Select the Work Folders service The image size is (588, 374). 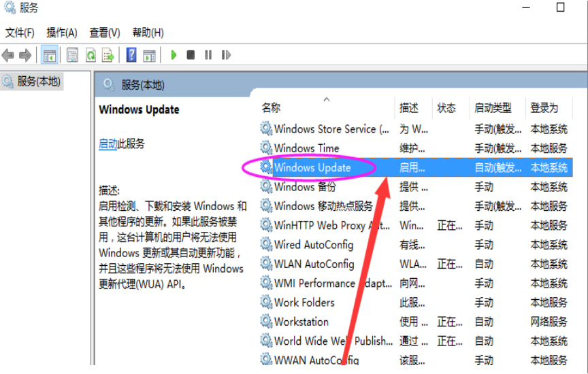[x=416, y=303]
